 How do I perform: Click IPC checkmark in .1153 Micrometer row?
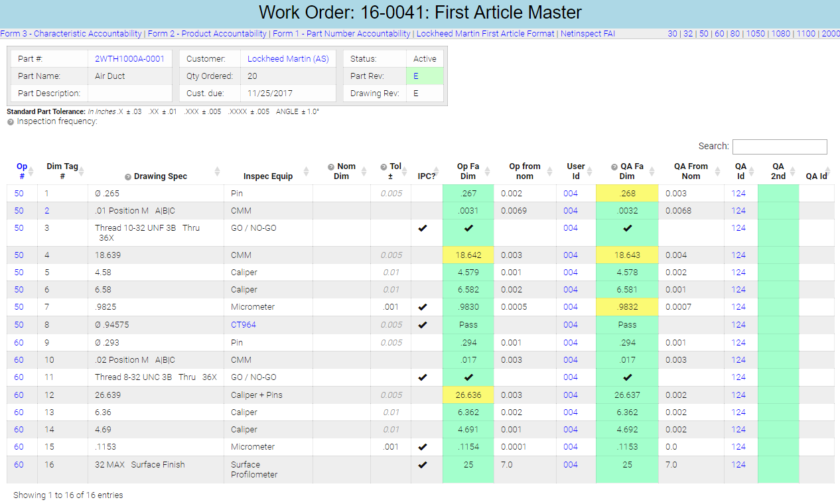click(x=423, y=447)
